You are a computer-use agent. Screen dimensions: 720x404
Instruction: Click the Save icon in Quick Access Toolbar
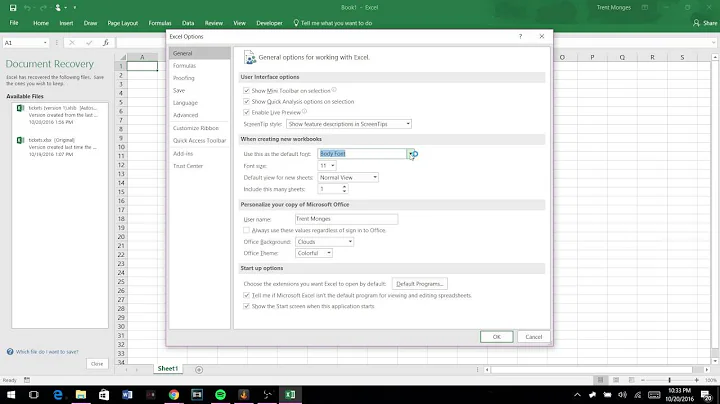13,7
